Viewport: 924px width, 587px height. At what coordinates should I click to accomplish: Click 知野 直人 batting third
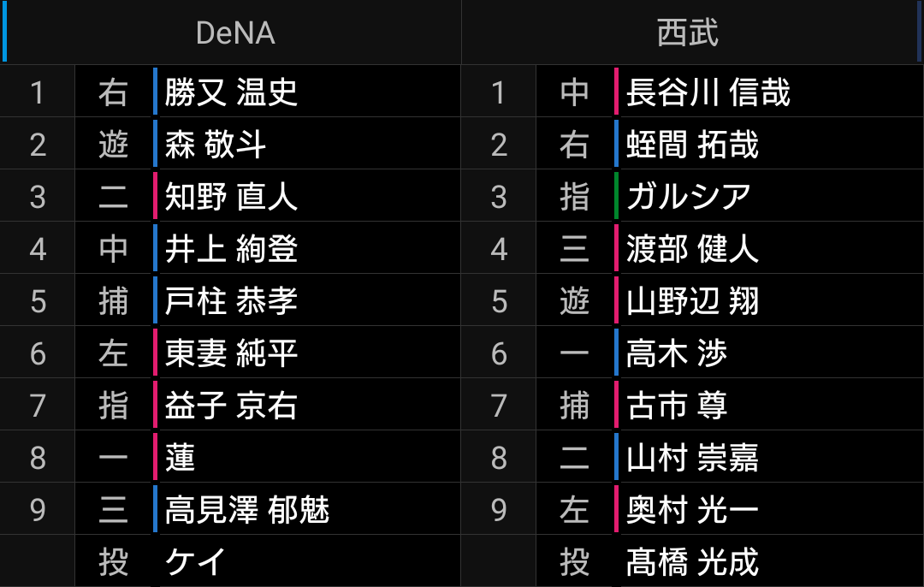point(231,196)
